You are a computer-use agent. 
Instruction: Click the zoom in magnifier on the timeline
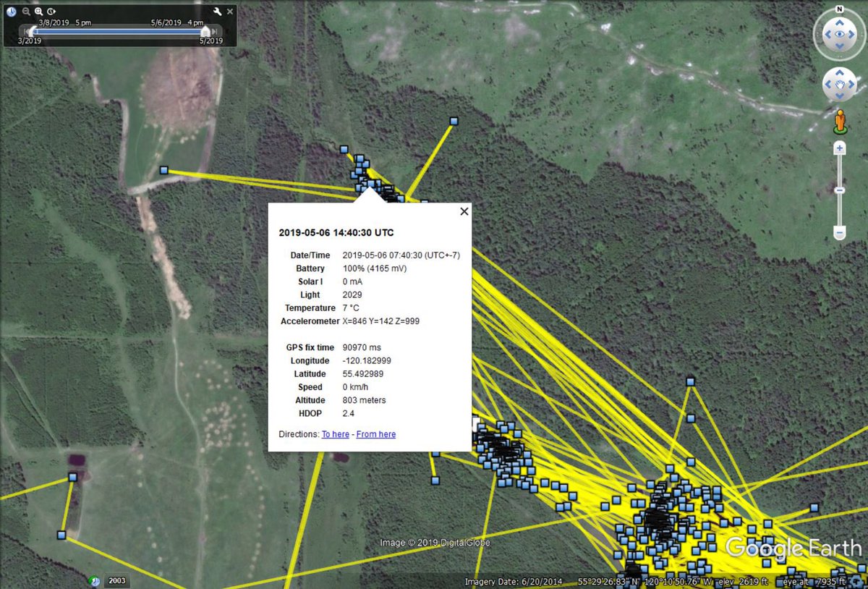pos(38,12)
